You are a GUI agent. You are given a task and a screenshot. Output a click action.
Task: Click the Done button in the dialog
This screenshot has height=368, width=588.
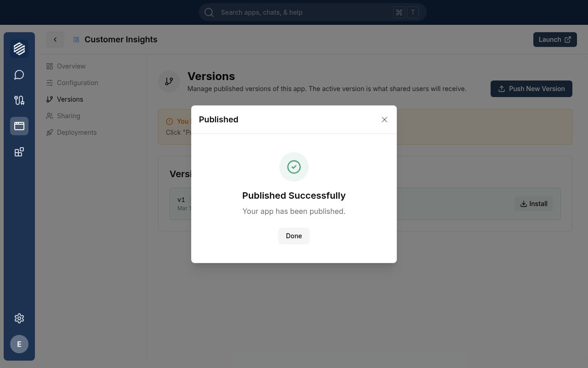point(294,236)
